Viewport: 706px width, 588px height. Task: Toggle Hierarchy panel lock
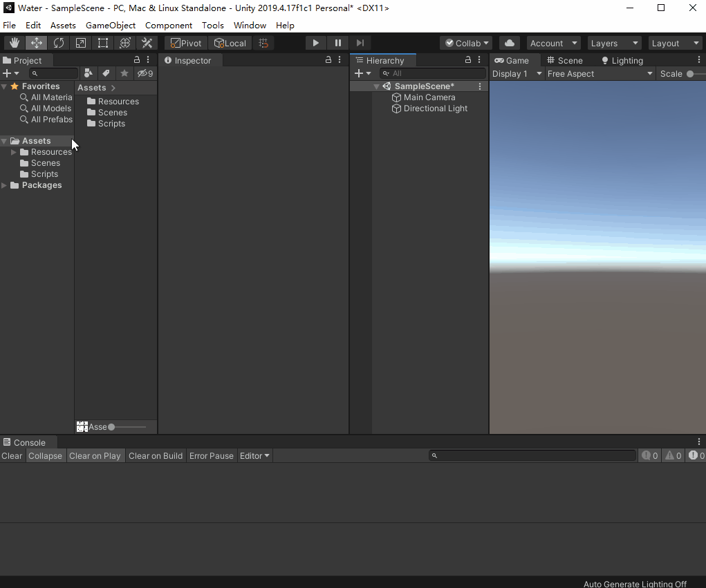point(468,59)
